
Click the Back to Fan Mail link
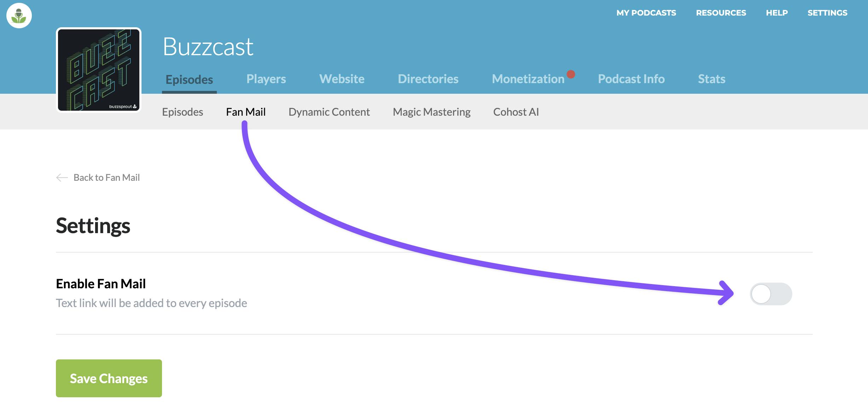(106, 178)
